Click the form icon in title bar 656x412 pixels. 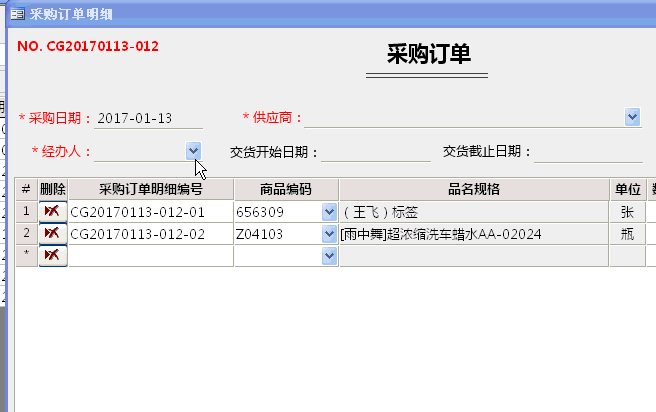tap(18, 14)
